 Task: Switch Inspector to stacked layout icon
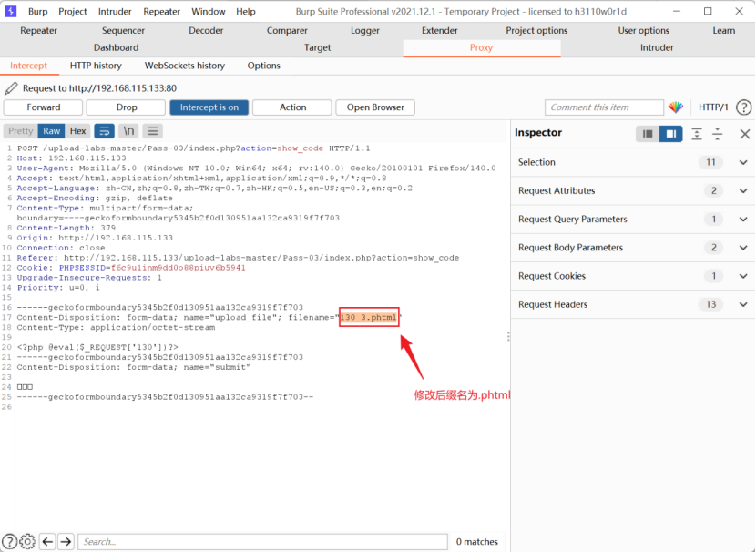648,134
